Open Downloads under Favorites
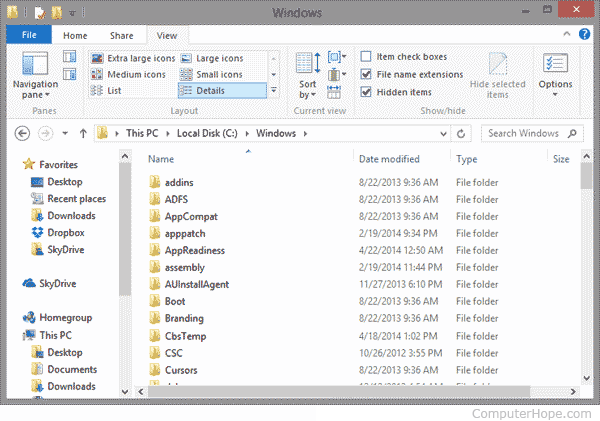The image size is (600, 421). point(63,215)
